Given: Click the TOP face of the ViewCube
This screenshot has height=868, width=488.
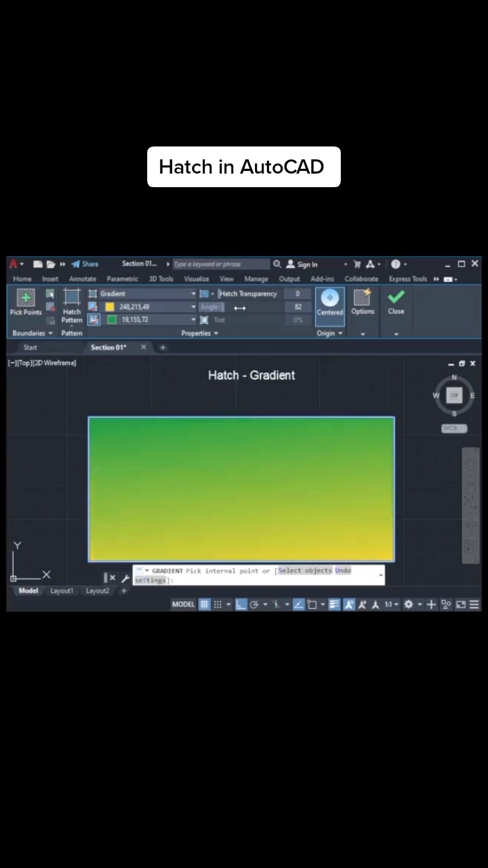Looking at the screenshot, I should point(454,395).
